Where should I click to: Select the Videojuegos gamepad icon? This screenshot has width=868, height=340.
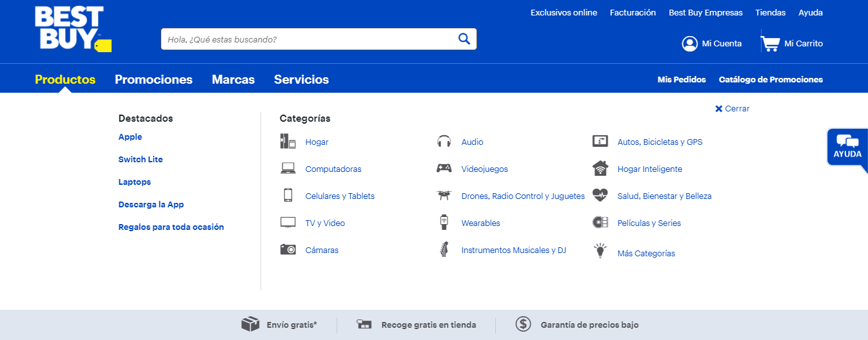click(x=444, y=169)
